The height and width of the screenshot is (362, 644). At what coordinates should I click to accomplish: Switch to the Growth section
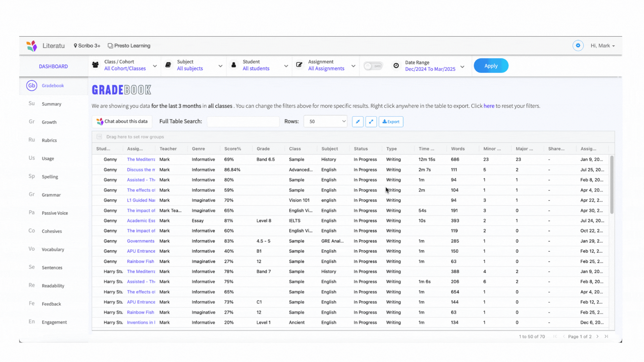pos(49,122)
